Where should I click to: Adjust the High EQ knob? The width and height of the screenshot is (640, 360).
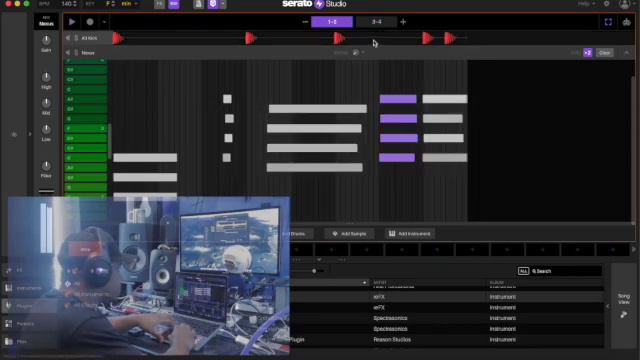(46, 77)
